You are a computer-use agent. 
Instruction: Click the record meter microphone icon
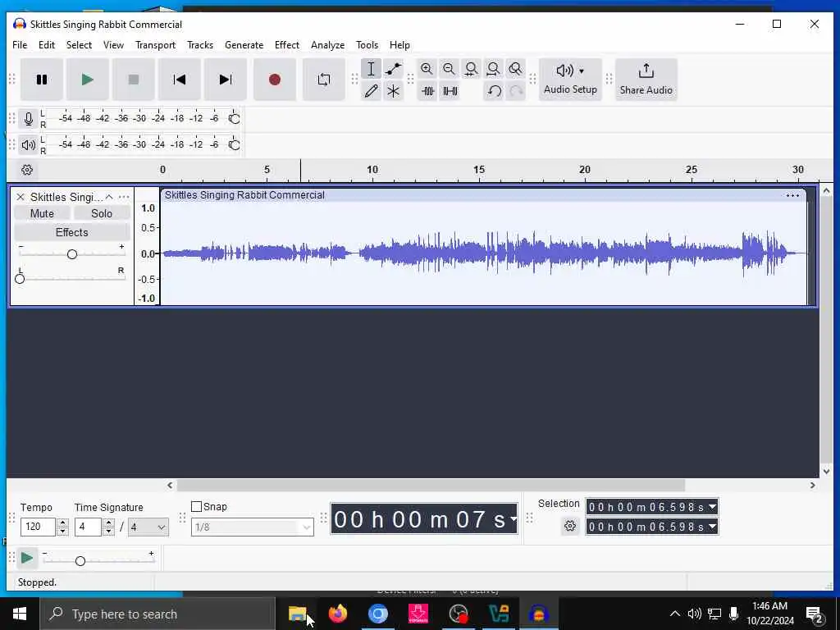29,118
